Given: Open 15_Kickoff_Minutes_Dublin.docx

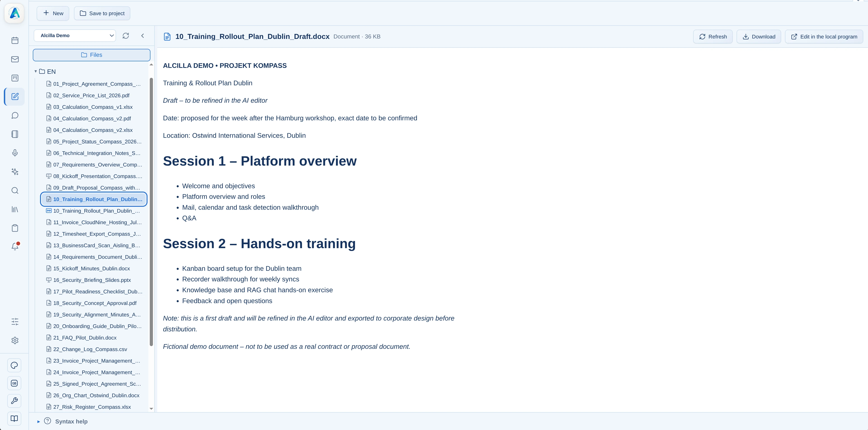Looking at the screenshot, I should tap(94, 268).
